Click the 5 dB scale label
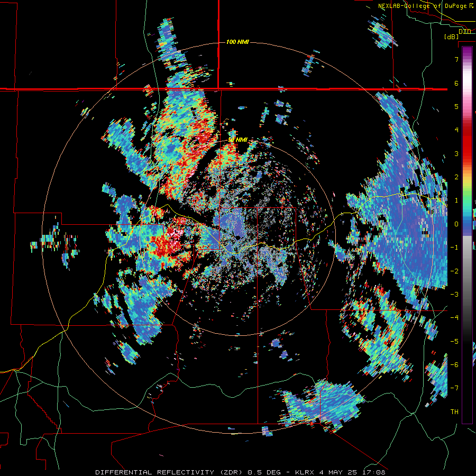 [x=456, y=106]
